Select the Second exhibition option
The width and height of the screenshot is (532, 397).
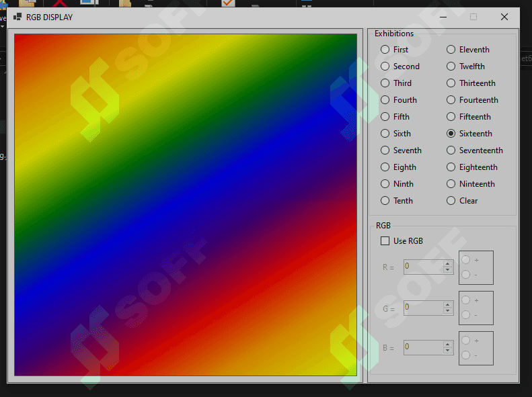click(385, 67)
